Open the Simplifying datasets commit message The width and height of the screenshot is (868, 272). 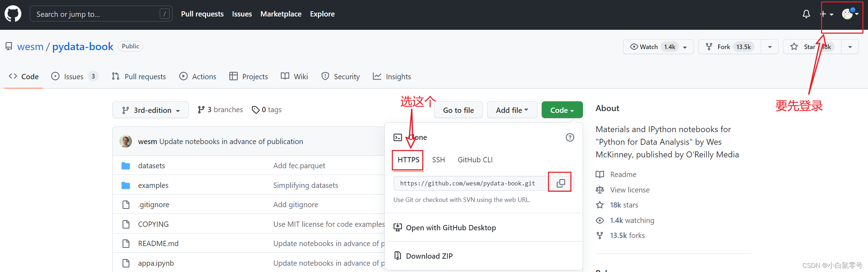pos(306,185)
